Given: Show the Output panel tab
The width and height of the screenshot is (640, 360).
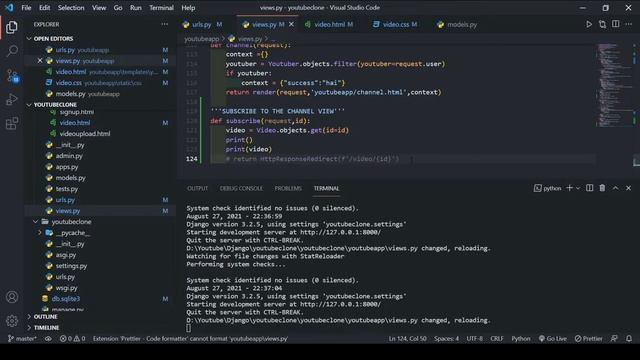Looking at the screenshot, I should [x=198, y=188].
